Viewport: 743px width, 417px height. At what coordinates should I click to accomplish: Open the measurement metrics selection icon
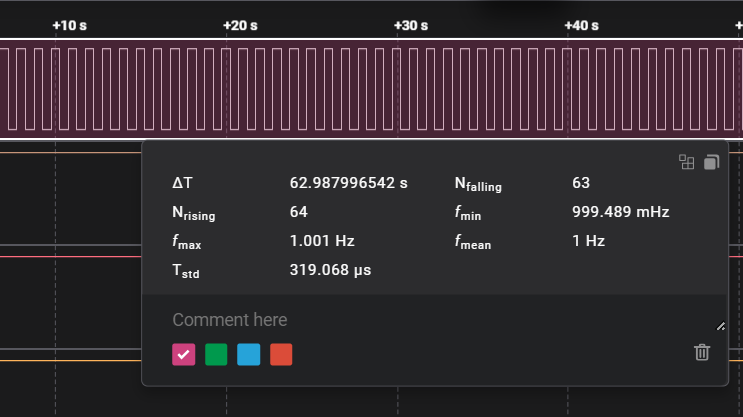tap(687, 162)
